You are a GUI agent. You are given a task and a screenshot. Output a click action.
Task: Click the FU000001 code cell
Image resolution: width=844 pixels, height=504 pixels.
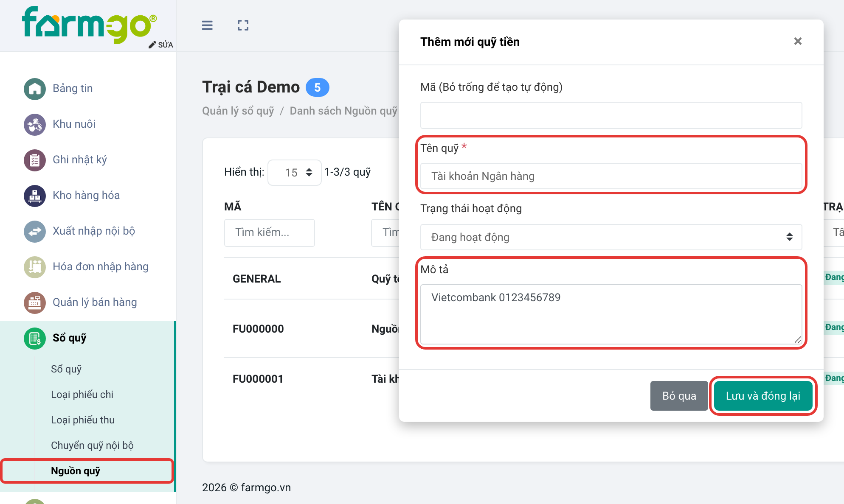258,379
